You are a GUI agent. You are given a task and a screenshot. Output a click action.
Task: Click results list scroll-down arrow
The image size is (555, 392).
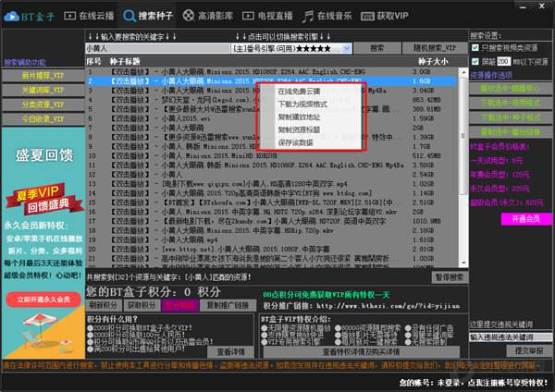click(x=463, y=263)
